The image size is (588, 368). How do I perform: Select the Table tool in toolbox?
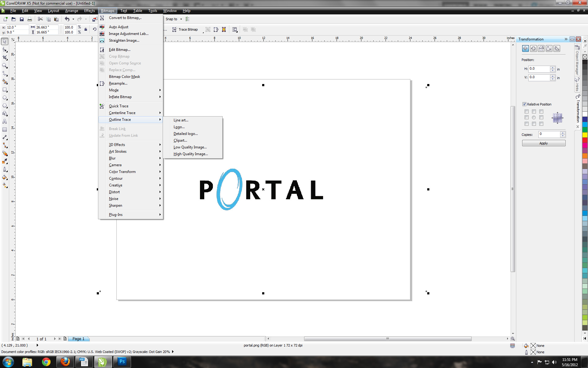[x=5, y=130]
